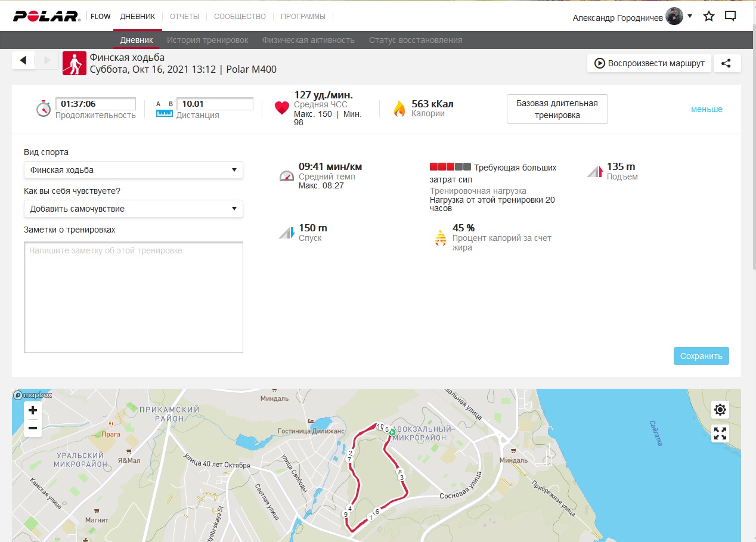756x542 pixels.
Task: Click the Сохранить button
Action: click(701, 356)
